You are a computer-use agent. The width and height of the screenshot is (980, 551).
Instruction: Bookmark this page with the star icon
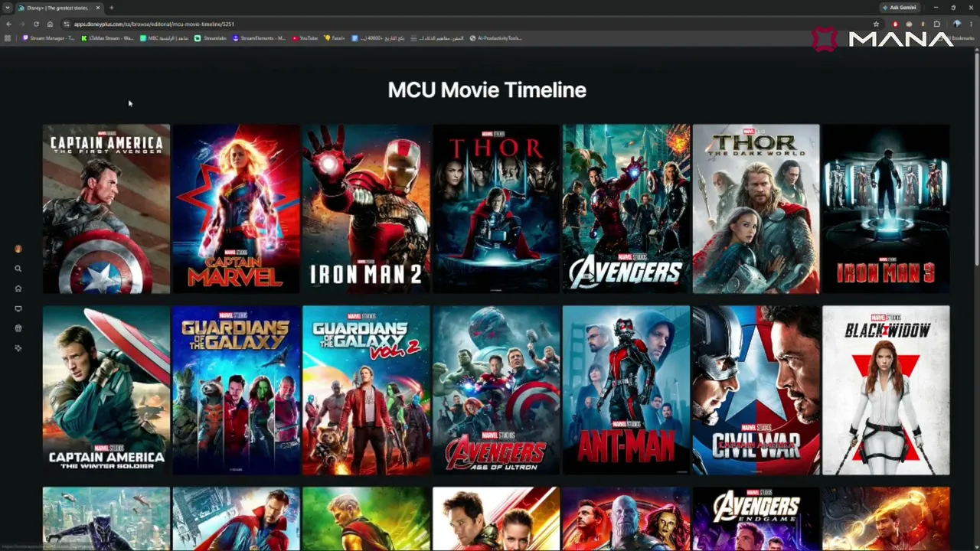(x=876, y=24)
